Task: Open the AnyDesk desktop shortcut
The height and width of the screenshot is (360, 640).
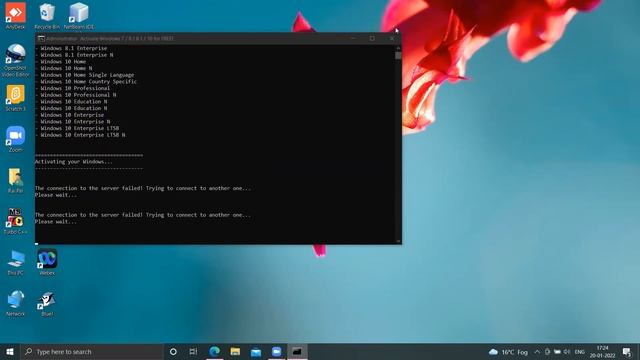Action: [x=16, y=16]
